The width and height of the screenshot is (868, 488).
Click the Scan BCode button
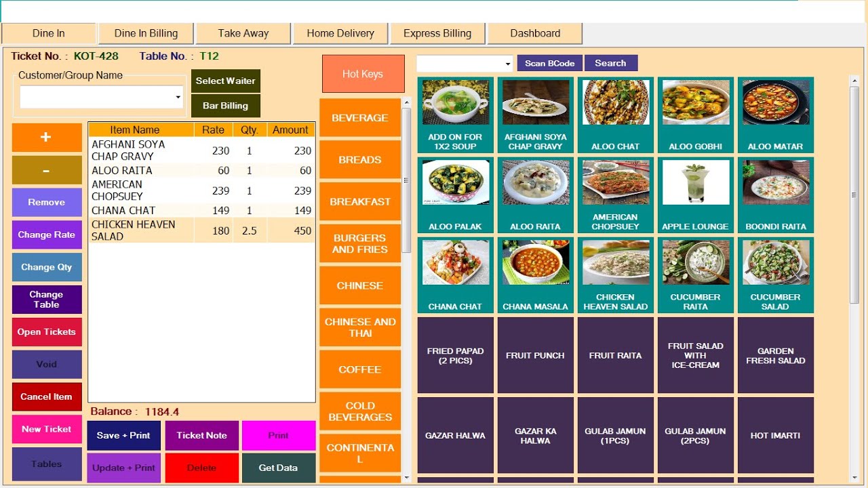click(x=550, y=63)
